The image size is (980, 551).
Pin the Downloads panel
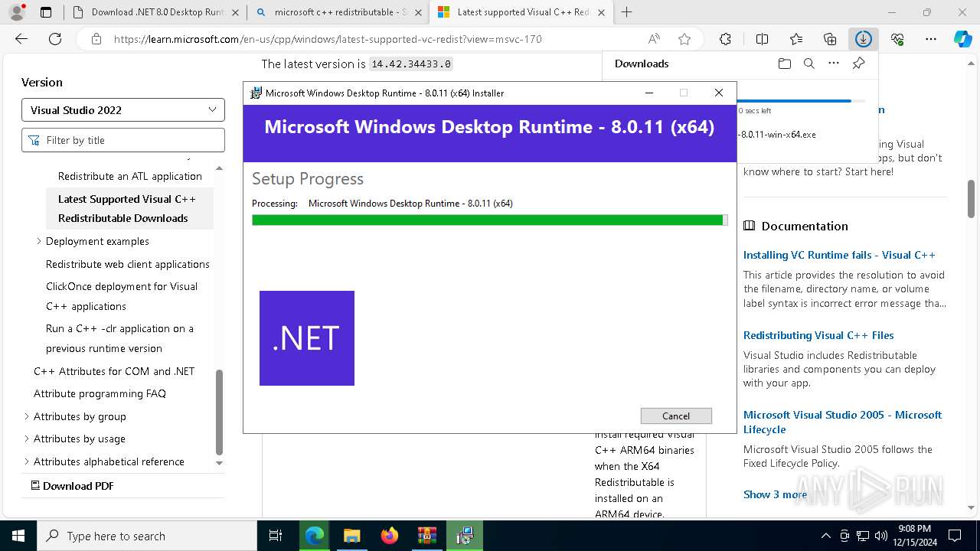[x=859, y=64]
